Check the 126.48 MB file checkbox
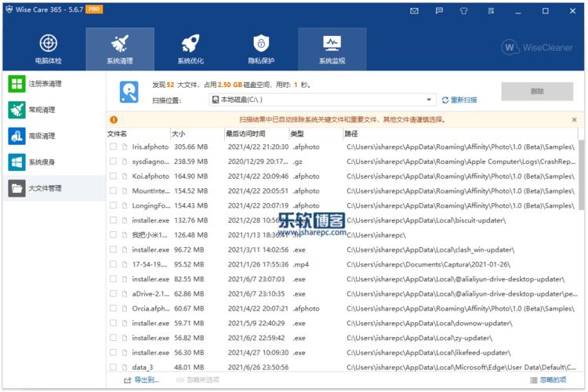The image size is (588, 392). pos(113,235)
